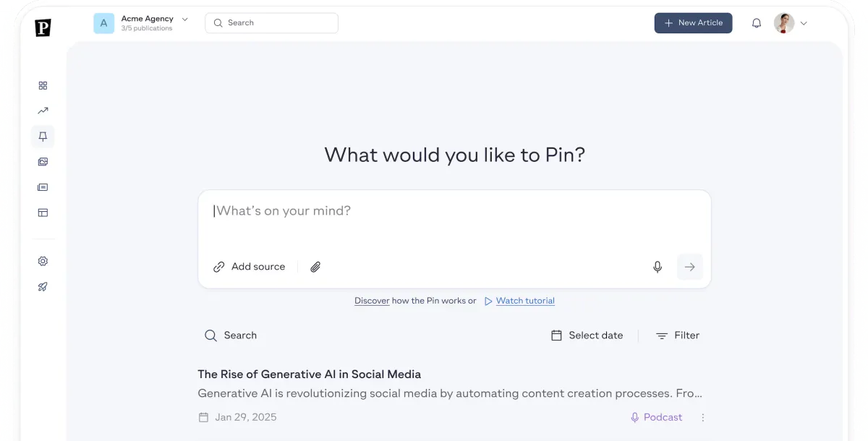Open the Watch tutorial link
This screenshot has height=441, width=868.
(x=525, y=301)
